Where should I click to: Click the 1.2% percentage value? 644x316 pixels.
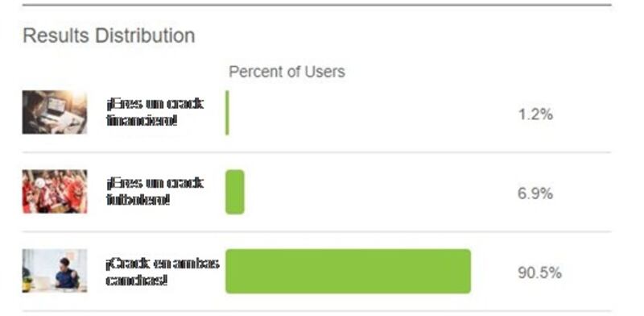click(x=535, y=114)
